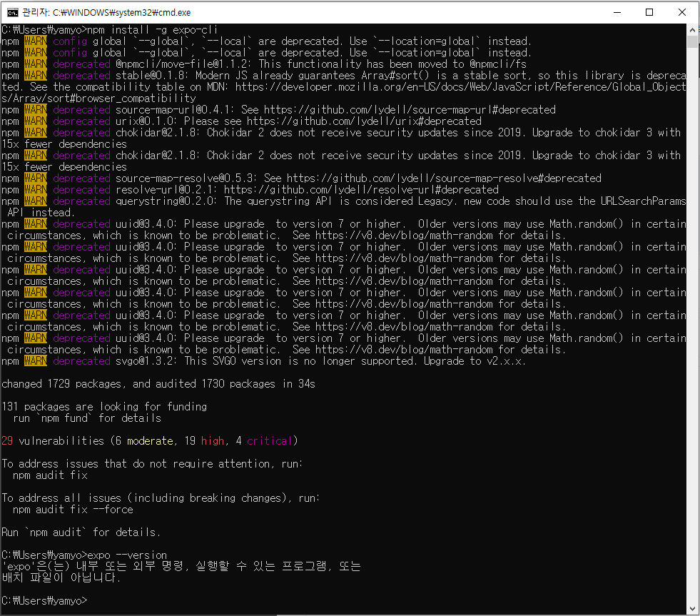700x616 pixels.
Task: Close the command prompt window
Action: click(682, 13)
